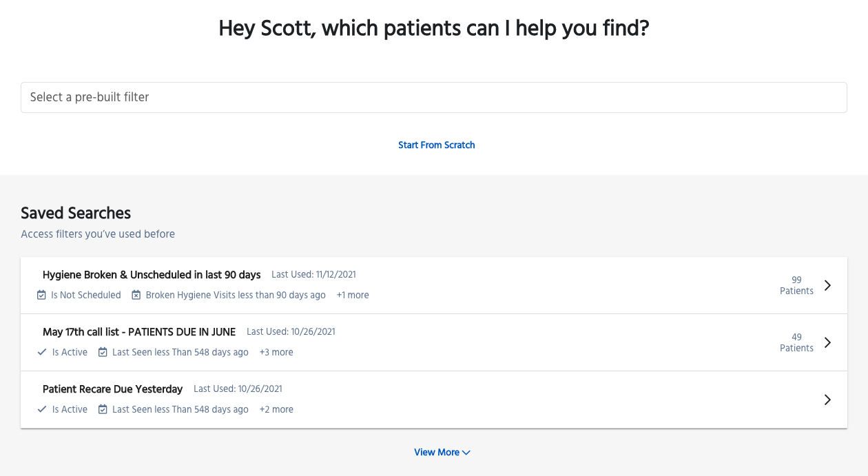Open May 17th call list via right chevron

pos(828,342)
